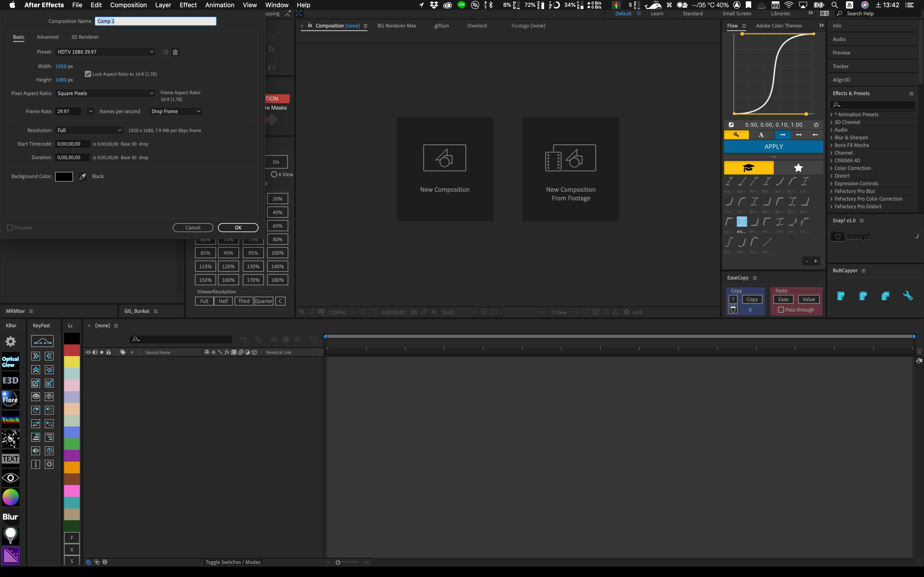Viewport: 924px width, 577px height.
Task: Click the wrench icon in ButtCapper panel
Action: click(908, 296)
